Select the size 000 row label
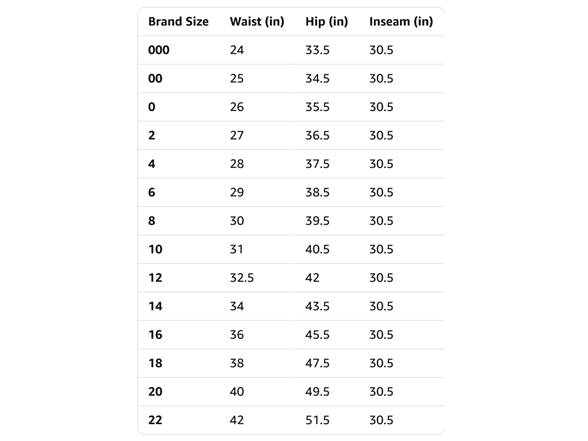 159,50
